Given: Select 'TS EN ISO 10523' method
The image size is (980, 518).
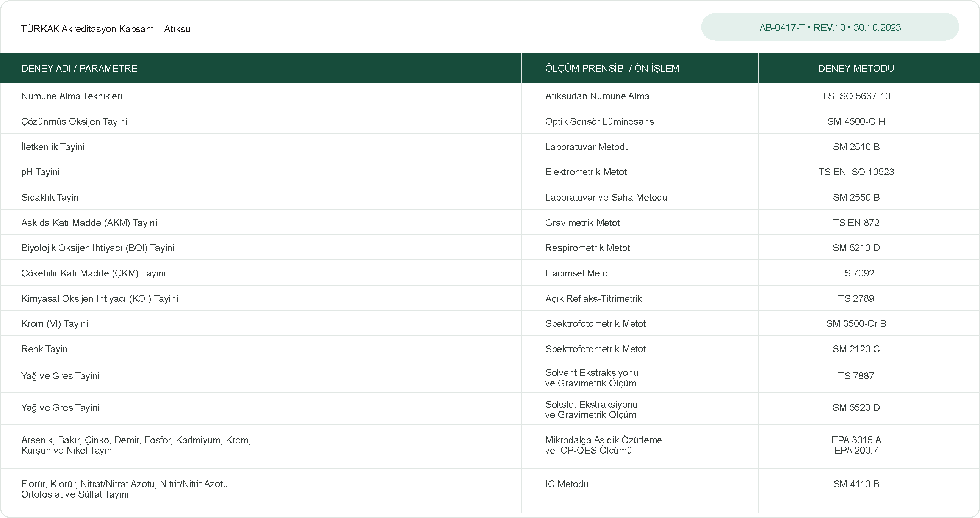Looking at the screenshot, I should click(x=856, y=172).
